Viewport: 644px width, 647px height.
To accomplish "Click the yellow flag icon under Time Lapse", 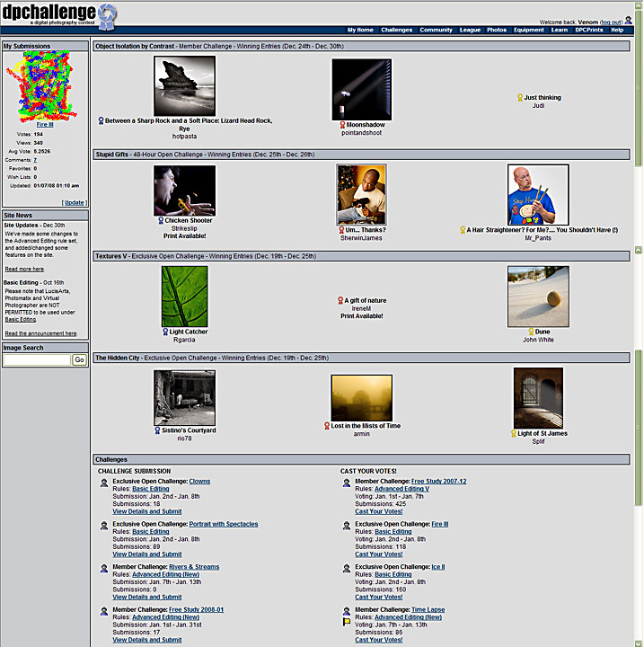I will pyautogui.click(x=346, y=621).
